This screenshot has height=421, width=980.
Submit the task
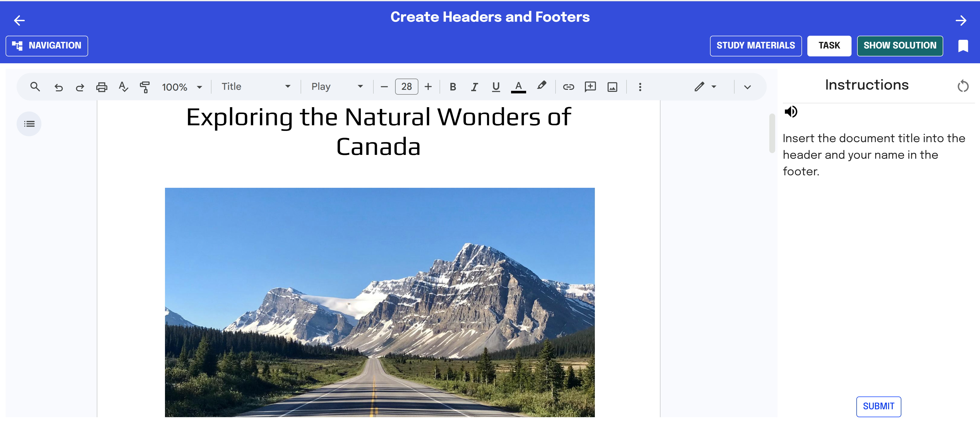[878, 406]
